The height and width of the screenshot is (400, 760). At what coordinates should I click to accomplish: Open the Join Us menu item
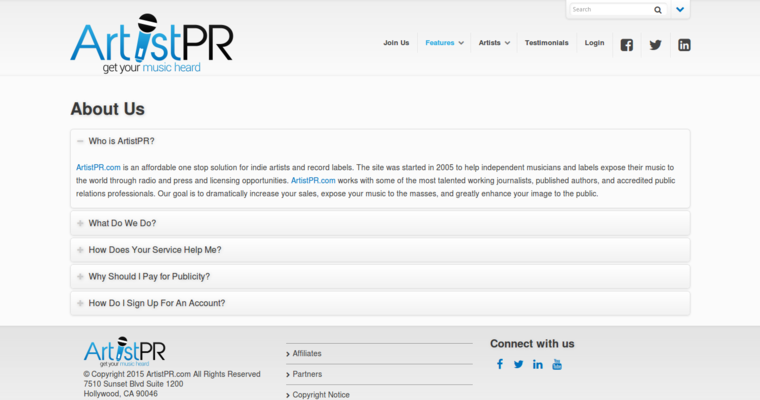396,43
